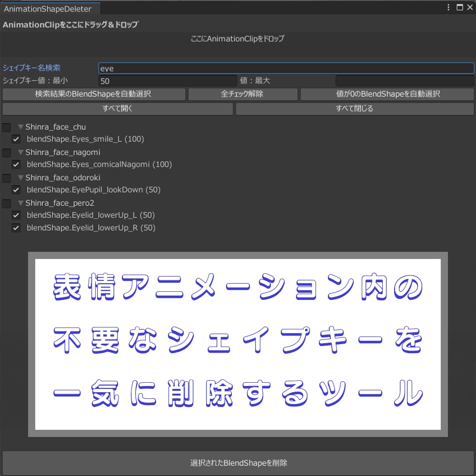This screenshot has height=476, width=476.
Task: Click the すべて開く button
Action: point(118,109)
